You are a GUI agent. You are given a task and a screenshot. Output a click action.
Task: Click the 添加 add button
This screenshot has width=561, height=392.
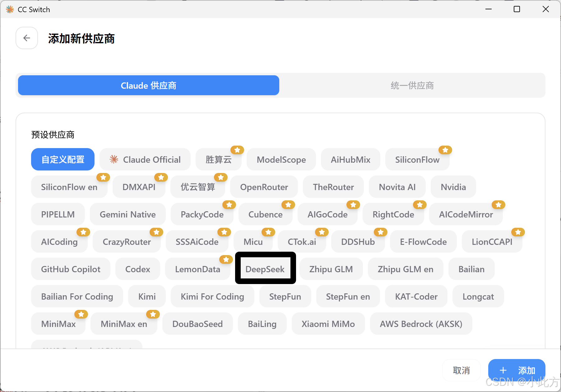tap(517, 370)
